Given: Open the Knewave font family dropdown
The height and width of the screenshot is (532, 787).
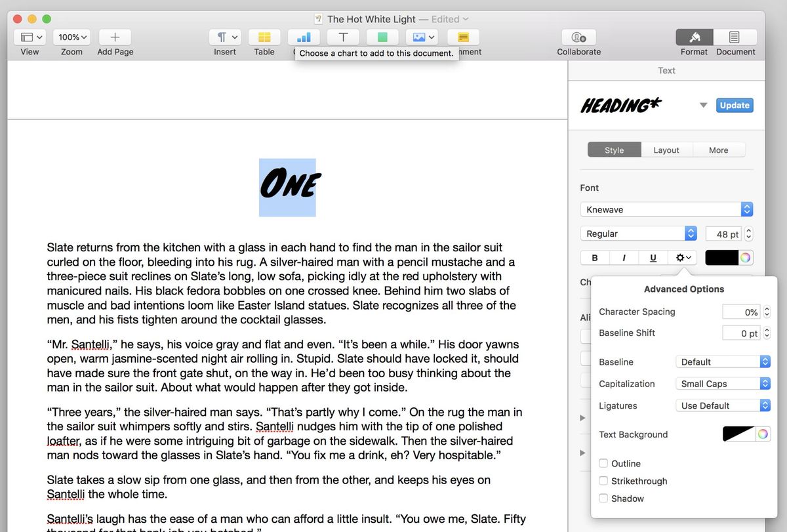Looking at the screenshot, I should tap(666, 209).
